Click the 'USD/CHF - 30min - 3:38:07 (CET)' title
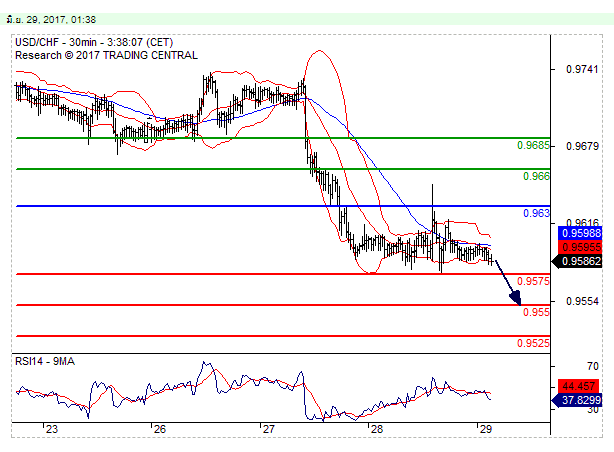This screenshot has height=452, width=614. click(x=94, y=42)
